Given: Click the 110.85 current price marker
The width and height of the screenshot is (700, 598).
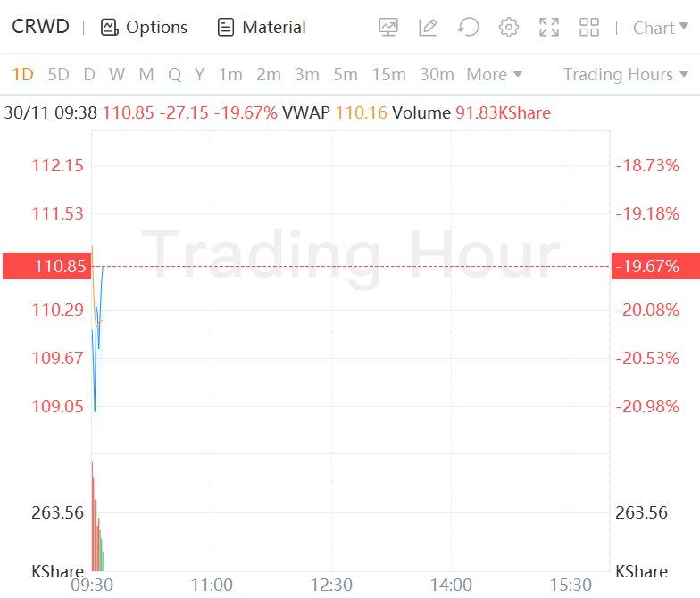Looking at the screenshot, I should point(46,266).
